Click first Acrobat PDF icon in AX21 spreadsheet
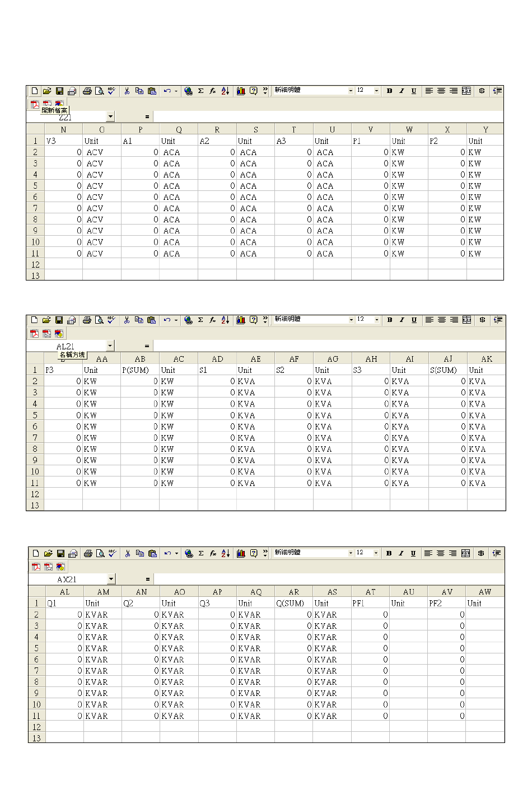Viewport: 532px width, 799px height. (x=36, y=567)
